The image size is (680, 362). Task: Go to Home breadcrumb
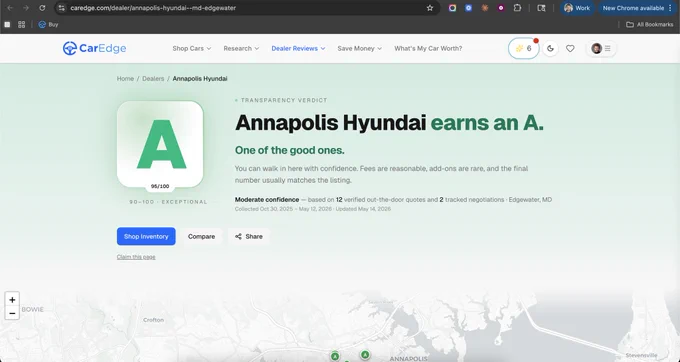tap(125, 78)
